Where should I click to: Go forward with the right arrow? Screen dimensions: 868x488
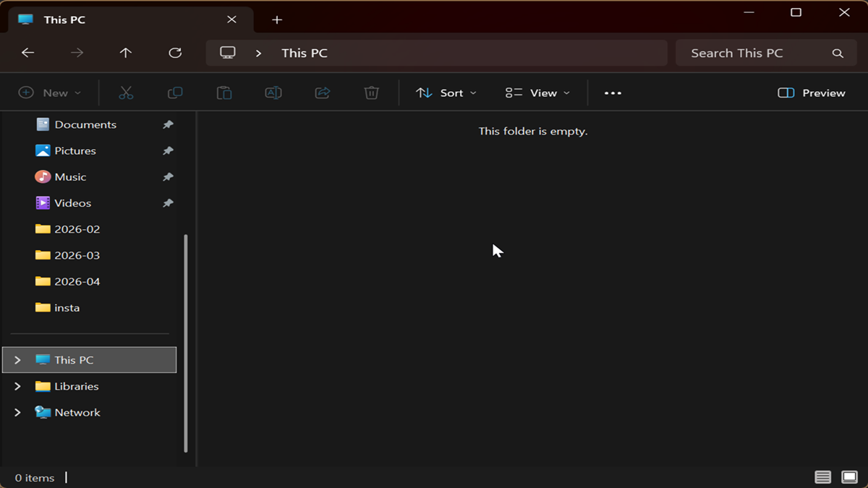(77, 53)
